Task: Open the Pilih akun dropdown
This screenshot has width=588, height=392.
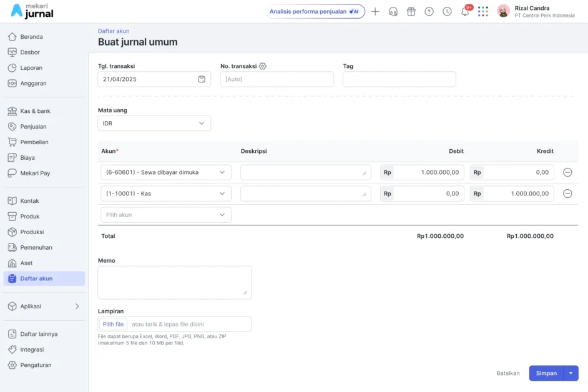Action: point(165,215)
